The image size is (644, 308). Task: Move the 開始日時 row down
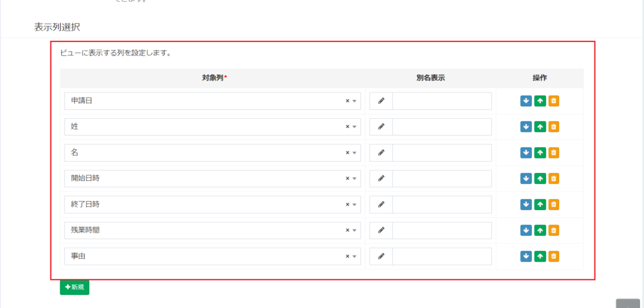tap(526, 179)
